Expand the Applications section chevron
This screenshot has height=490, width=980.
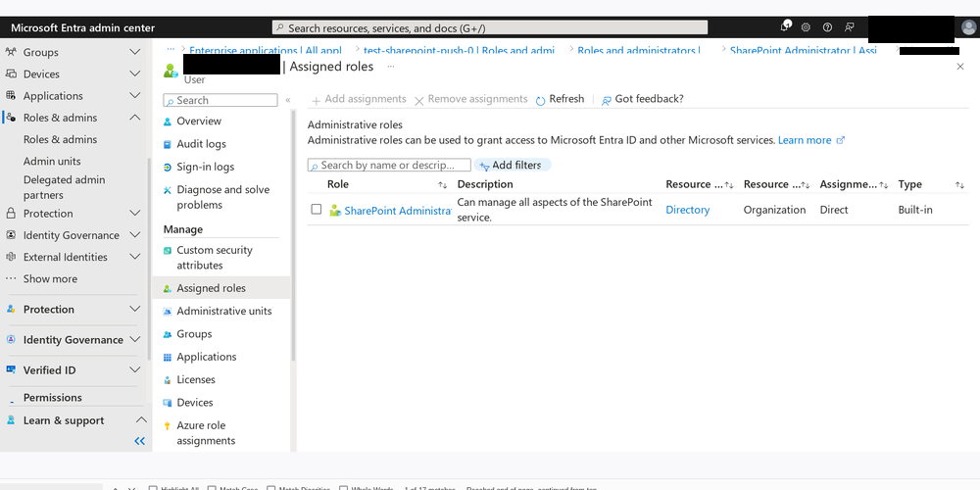[x=134, y=96]
